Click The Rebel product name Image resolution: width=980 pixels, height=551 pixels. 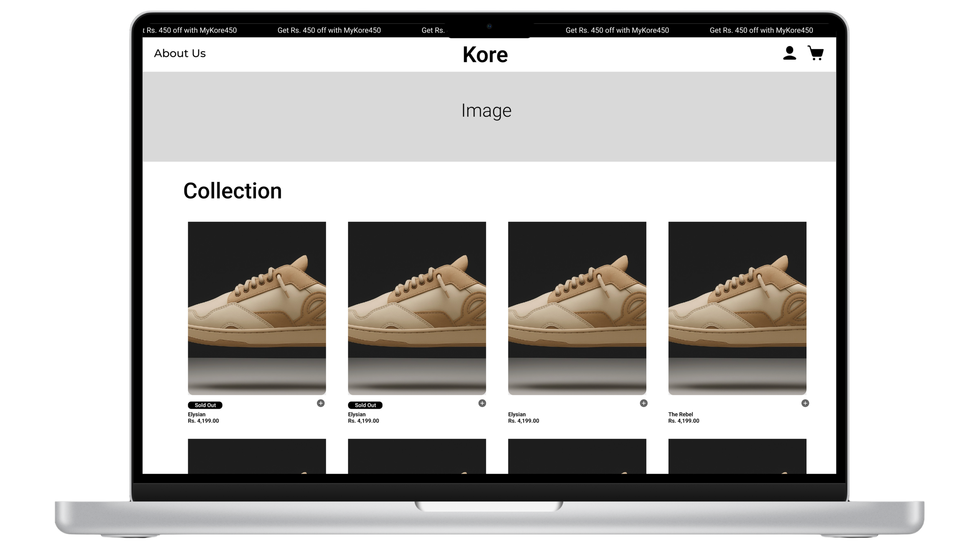[x=681, y=414]
